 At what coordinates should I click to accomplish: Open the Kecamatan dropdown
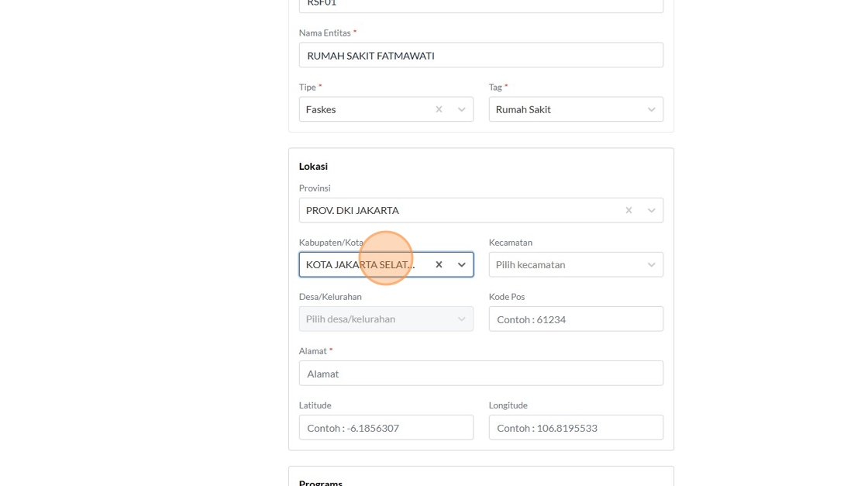coord(566,264)
